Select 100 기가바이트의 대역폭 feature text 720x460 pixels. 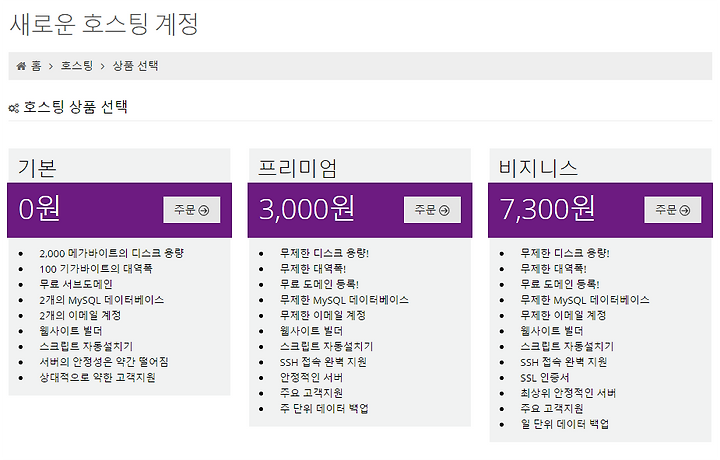(x=96, y=269)
